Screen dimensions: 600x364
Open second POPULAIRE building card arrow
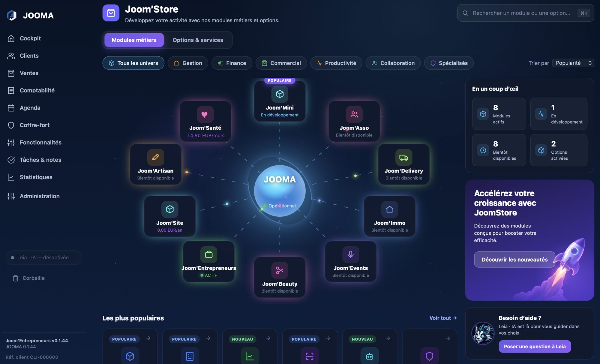[208, 338]
